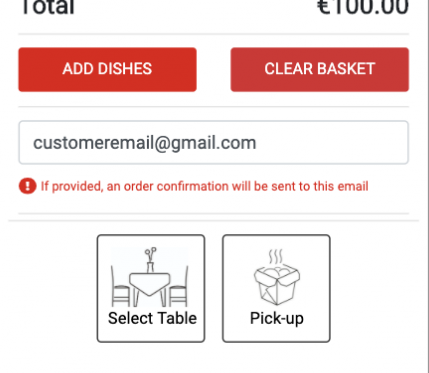This screenshot has width=429, height=373.
Task: Clear the basket contents
Action: pos(320,69)
